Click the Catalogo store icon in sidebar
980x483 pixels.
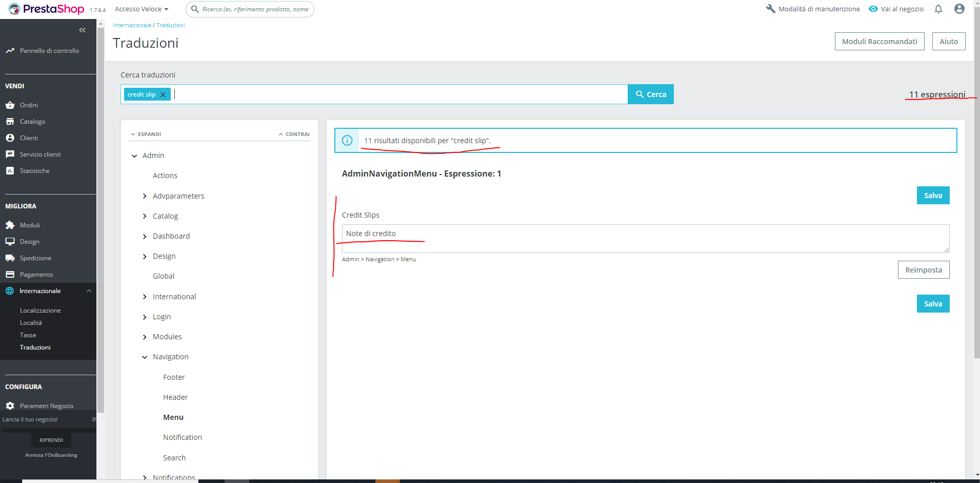pos(10,122)
